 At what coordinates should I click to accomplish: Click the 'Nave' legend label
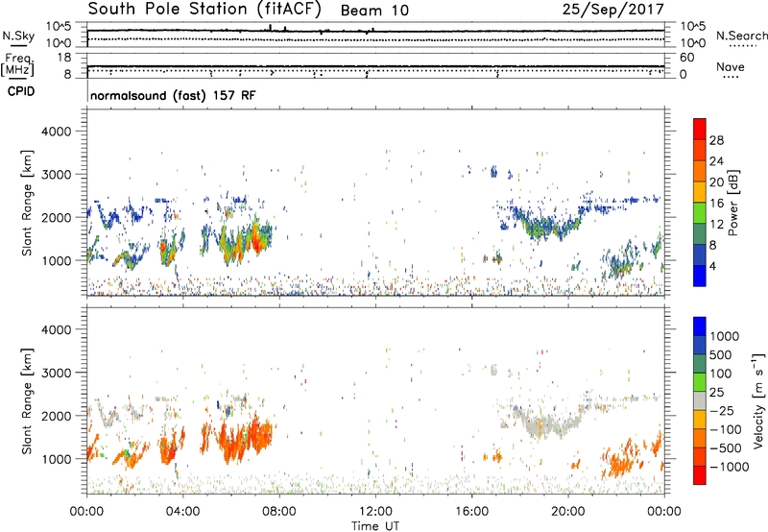click(x=731, y=66)
